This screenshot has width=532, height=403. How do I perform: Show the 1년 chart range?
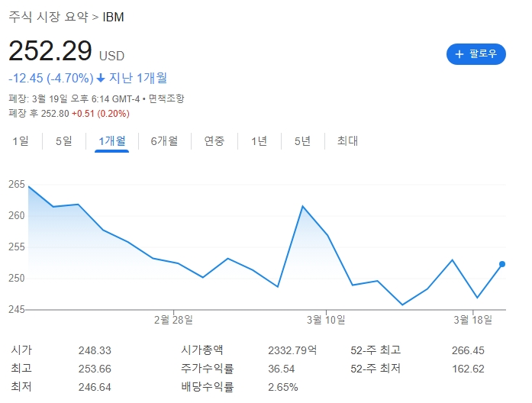coord(259,140)
